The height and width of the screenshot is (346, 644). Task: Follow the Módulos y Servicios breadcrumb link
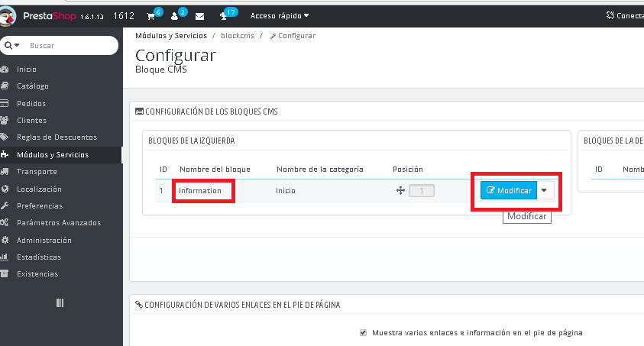coord(171,36)
